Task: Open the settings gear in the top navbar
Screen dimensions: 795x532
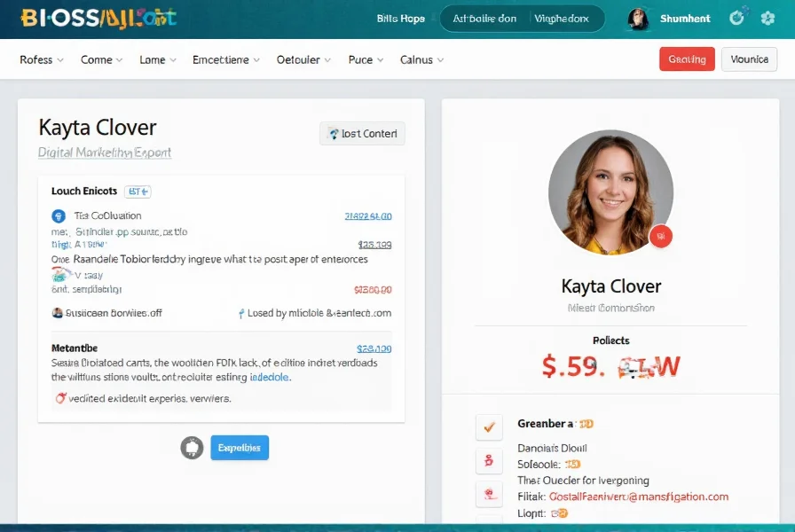Action: pos(768,17)
